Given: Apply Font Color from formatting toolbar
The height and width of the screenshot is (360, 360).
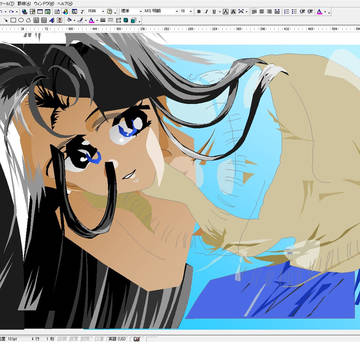Looking at the screenshot, I should (x=319, y=12).
